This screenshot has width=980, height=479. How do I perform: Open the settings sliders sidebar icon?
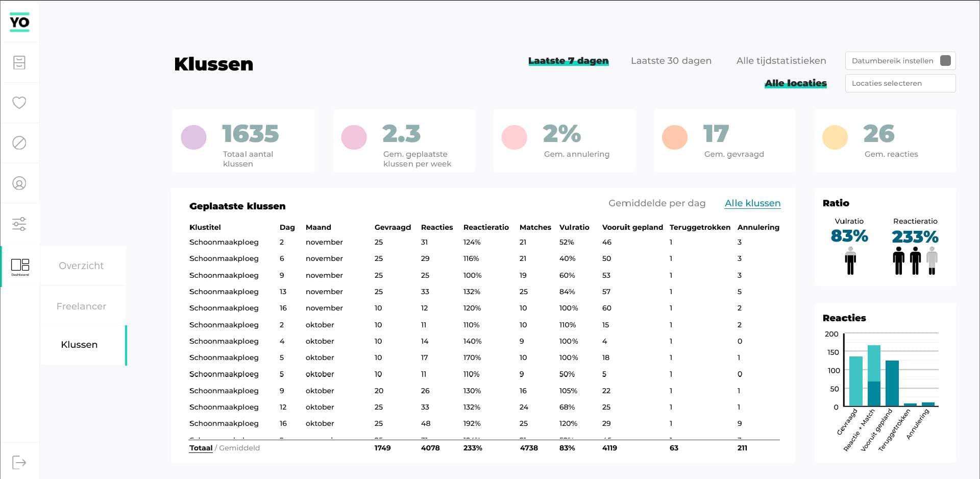click(19, 224)
